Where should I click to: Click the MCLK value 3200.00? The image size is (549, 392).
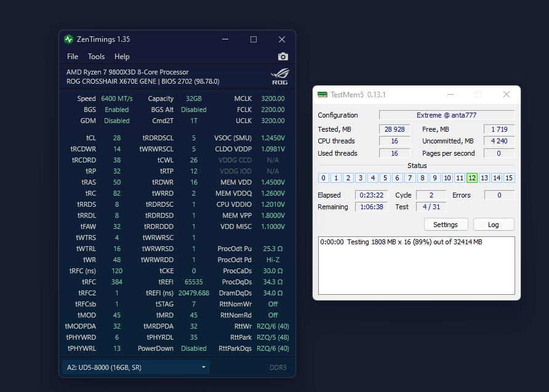(273, 98)
